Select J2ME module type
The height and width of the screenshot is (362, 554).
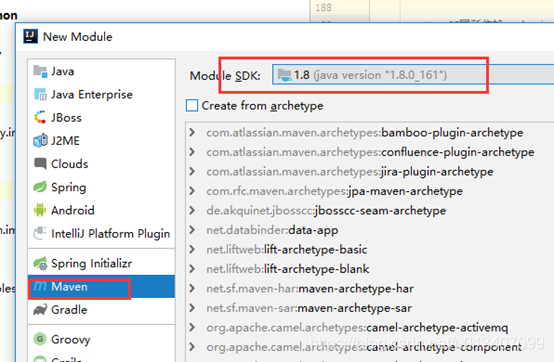(101, 141)
